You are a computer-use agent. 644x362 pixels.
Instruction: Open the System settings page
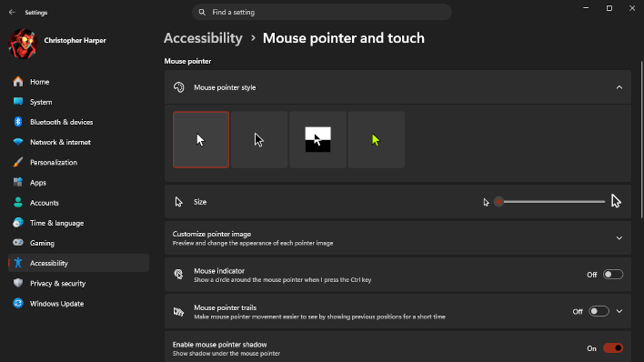click(x=78, y=102)
